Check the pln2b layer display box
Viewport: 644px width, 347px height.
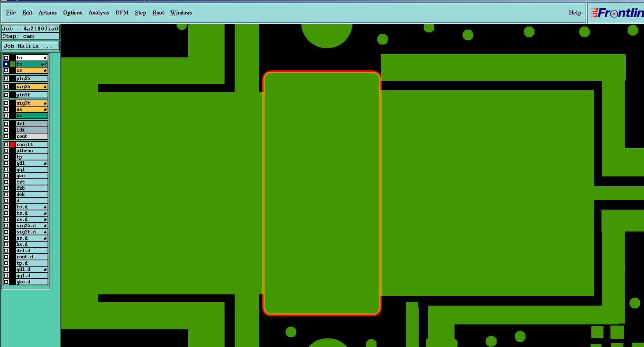coord(6,78)
